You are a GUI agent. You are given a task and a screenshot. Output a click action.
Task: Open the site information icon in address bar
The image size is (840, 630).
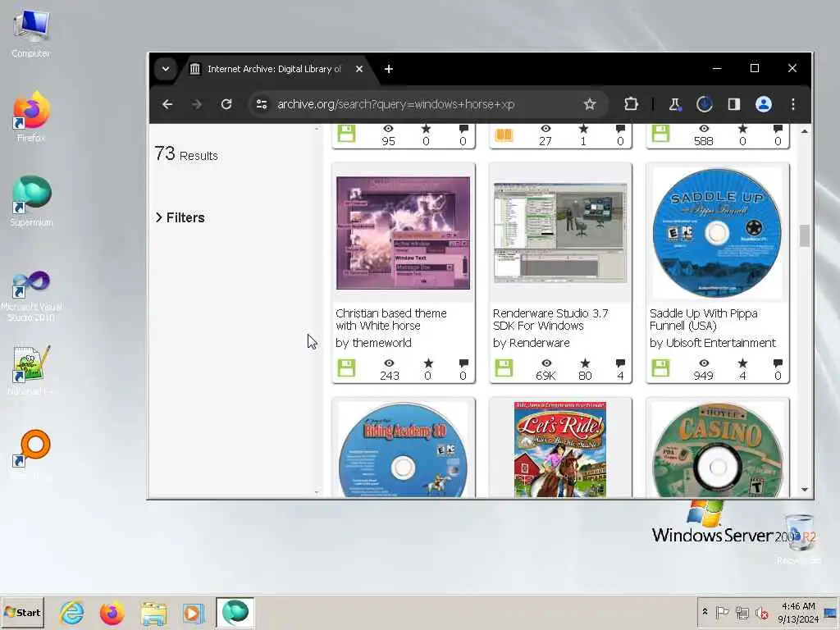point(262,104)
